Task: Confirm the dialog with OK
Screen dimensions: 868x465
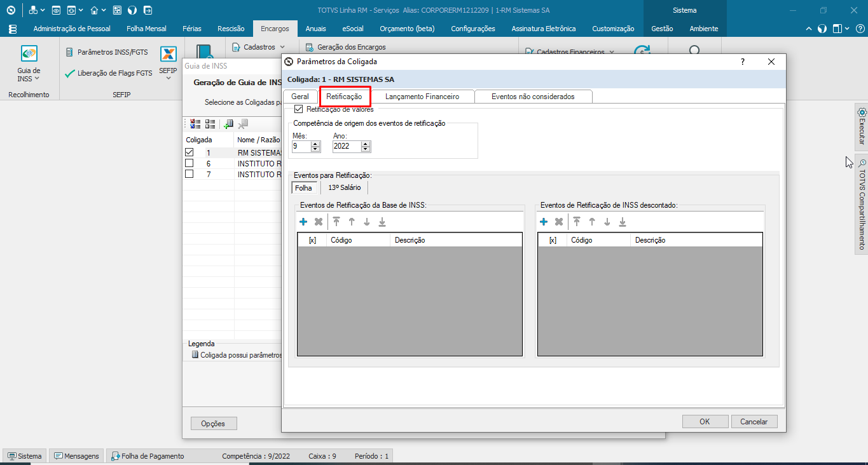Action: click(x=705, y=421)
